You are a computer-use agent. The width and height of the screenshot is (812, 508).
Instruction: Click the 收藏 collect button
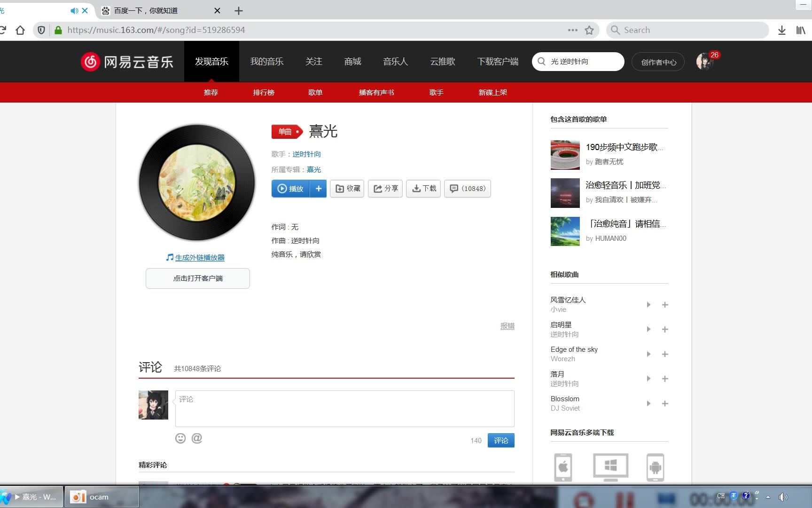(347, 189)
